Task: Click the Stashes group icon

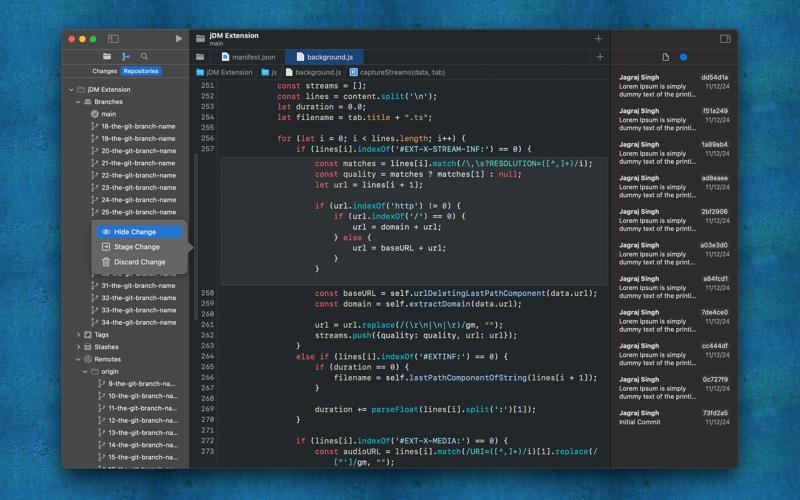Action: [x=88, y=347]
